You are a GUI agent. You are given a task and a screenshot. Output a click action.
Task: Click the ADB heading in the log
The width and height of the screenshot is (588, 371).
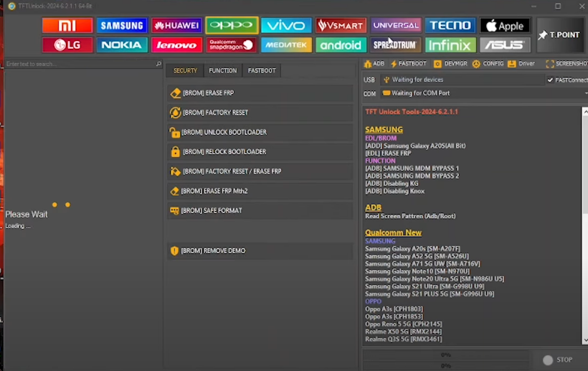point(373,207)
